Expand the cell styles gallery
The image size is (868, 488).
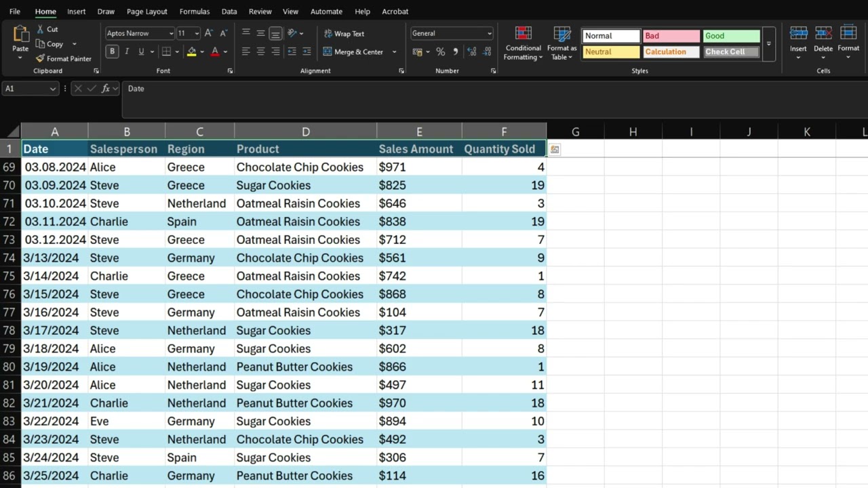768,44
